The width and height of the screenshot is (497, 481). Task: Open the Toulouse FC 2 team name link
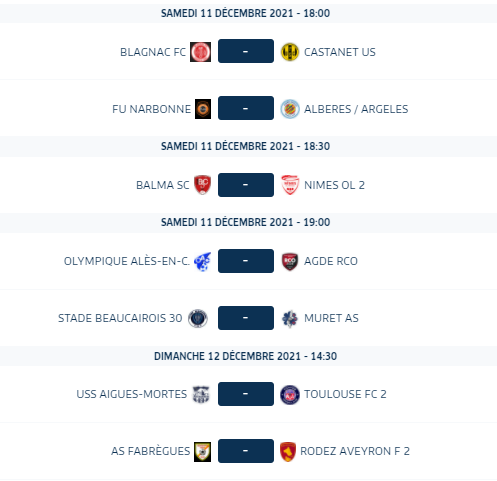pos(345,394)
